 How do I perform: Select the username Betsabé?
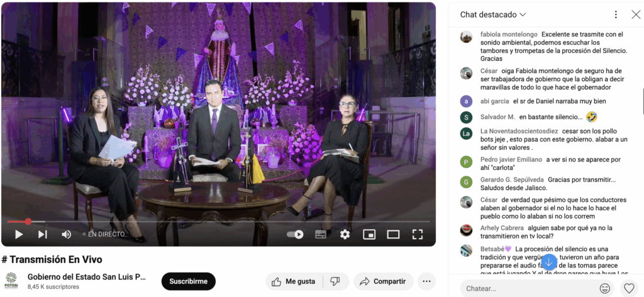[x=496, y=249]
